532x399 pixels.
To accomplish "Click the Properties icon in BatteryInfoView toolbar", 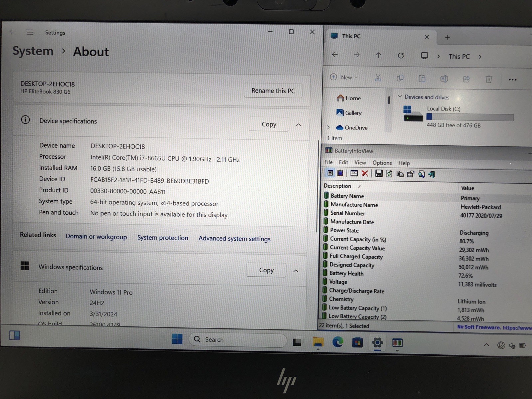I will pyautogui.click(x=411, y=174).
